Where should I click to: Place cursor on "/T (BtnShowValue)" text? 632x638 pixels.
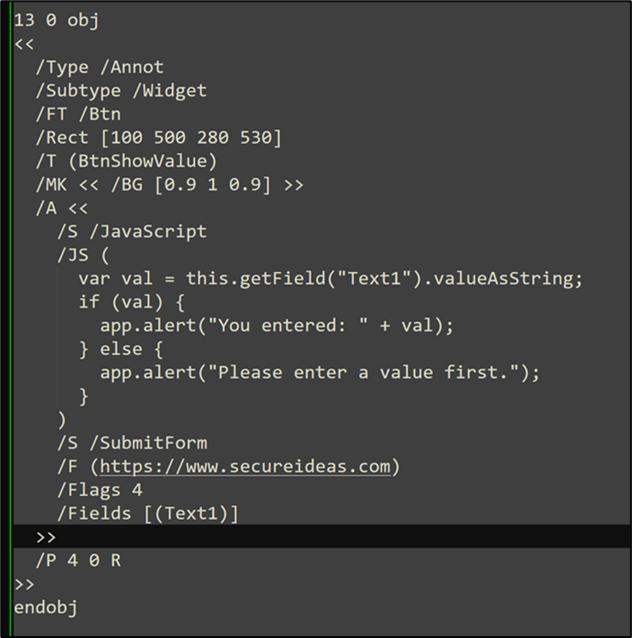click(x=126, y=160)
